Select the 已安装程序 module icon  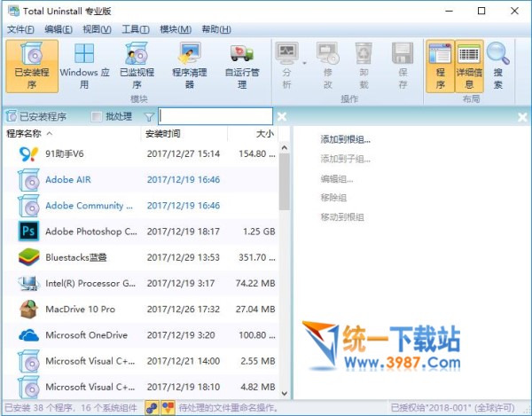click(x=32, y=66)
